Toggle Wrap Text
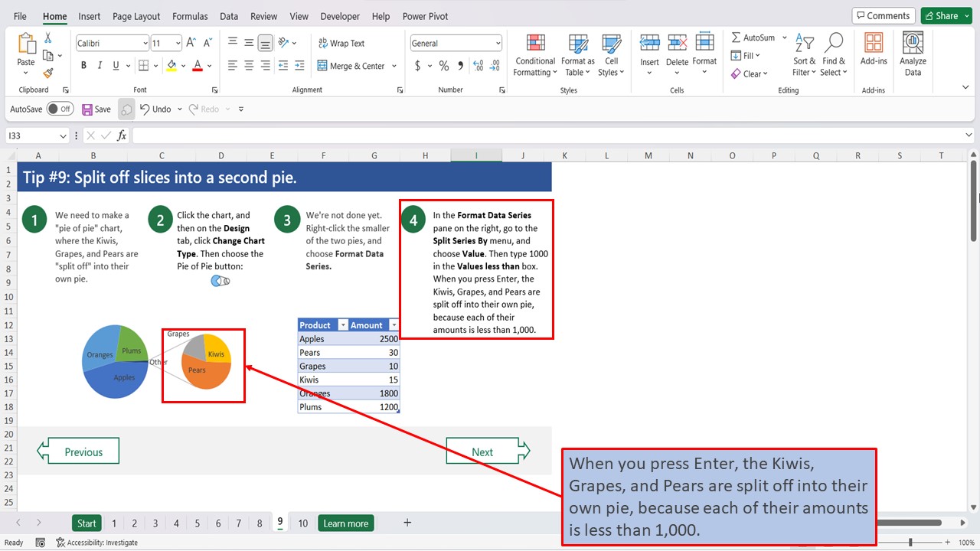 tap(341, 44)
